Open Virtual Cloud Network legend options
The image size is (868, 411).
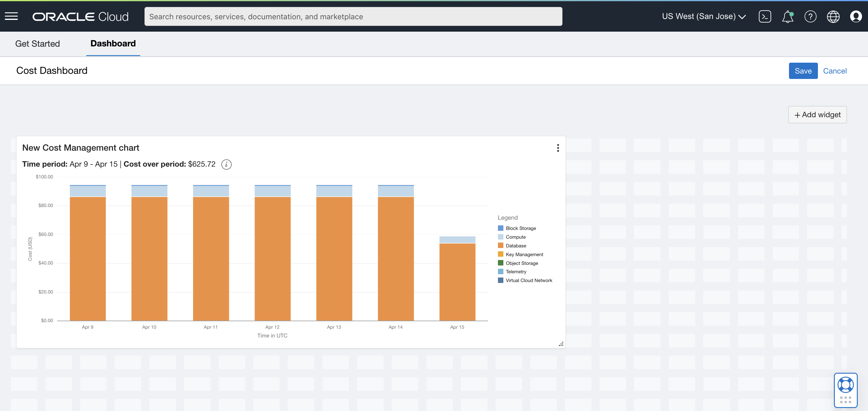click(x=529, y=280)
